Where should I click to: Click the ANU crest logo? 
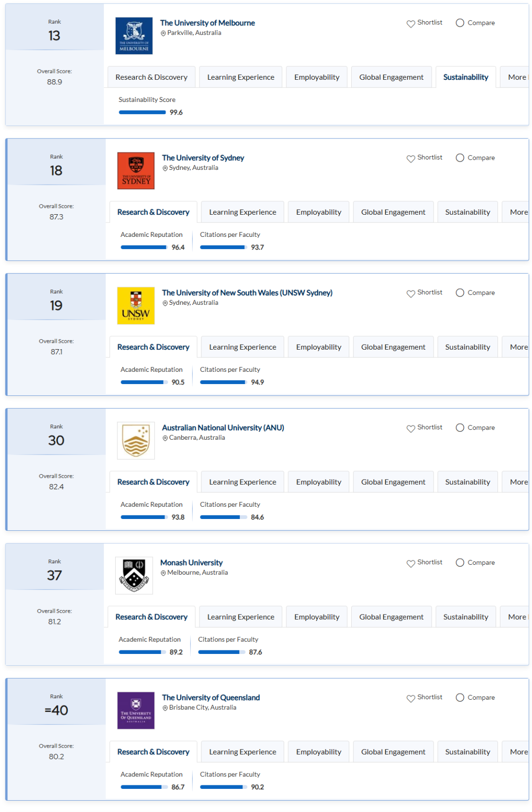coord(136,441)
